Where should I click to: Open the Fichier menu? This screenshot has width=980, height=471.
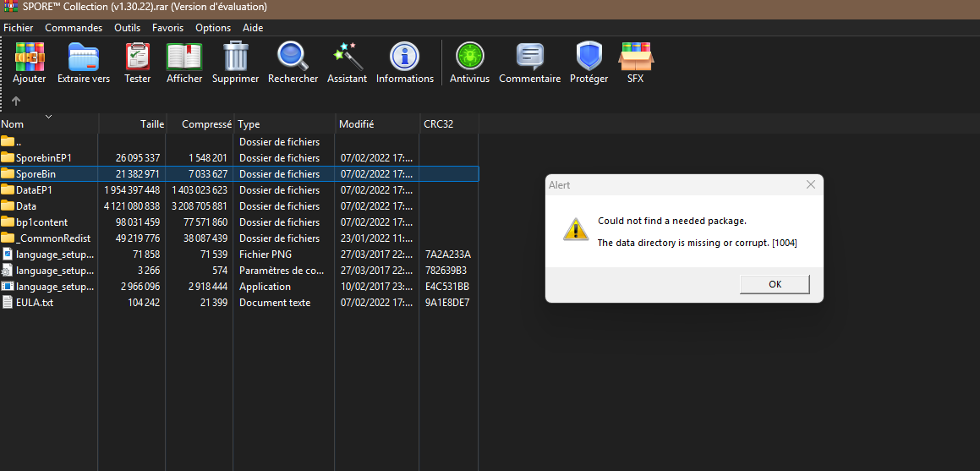tap(18, 28)
